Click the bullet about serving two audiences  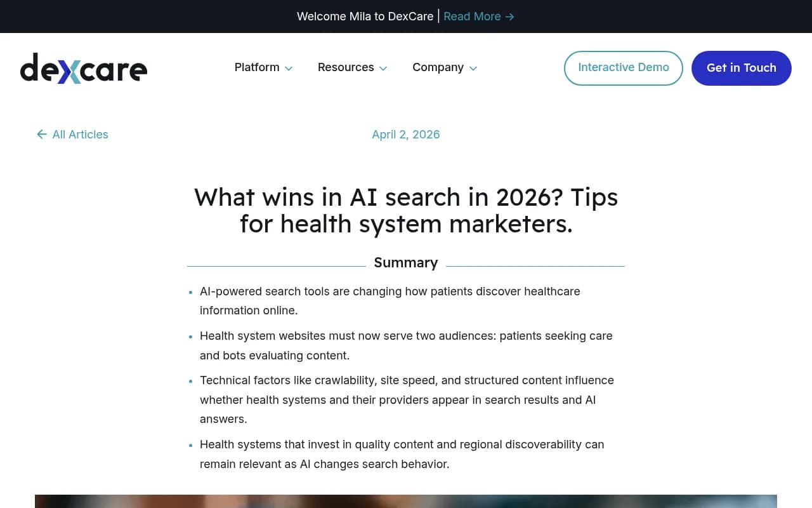[x=406, y=345]
